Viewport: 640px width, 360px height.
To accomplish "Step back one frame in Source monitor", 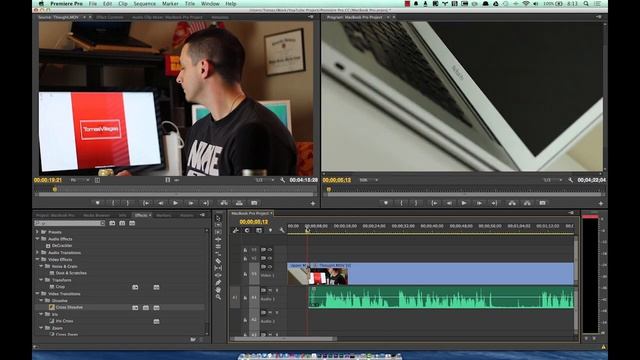I will [161, 203].
